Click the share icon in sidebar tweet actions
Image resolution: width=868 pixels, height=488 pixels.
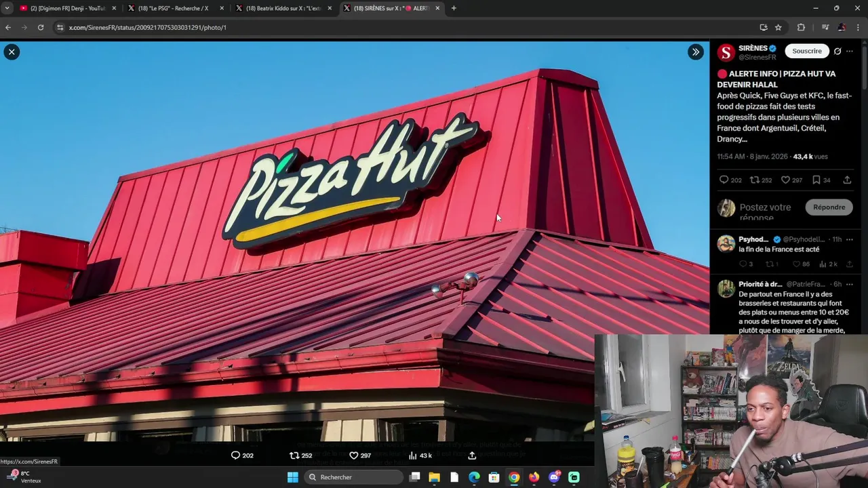tap(847, 180)
